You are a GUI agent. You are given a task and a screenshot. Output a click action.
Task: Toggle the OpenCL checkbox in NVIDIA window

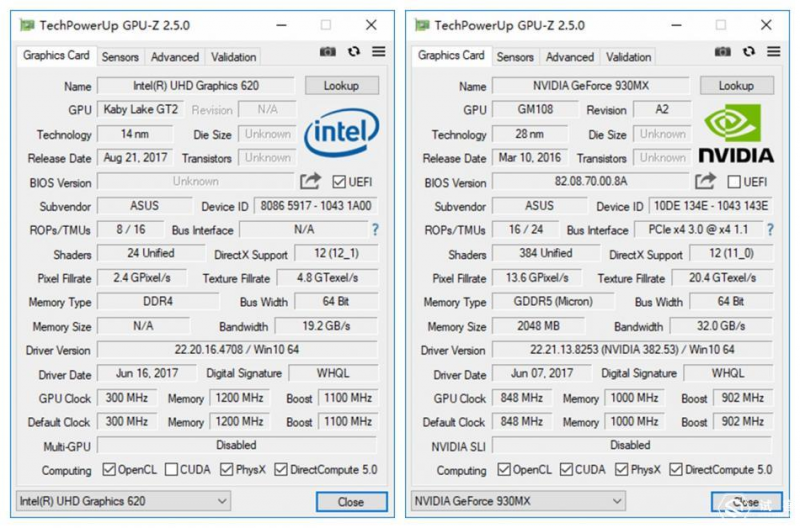(504, 469)
